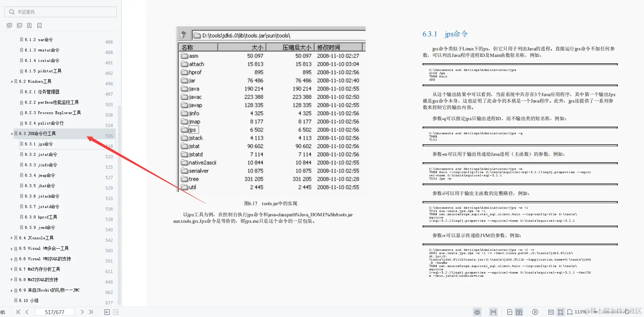Click bookmark icon beside 6.1.2 sar命令
The height and width of the screenshot is (317, 644).
[x=22, y=40]
